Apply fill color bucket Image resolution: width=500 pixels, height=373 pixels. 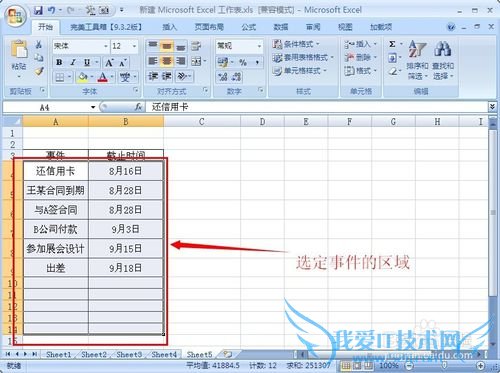click(82, 77)
